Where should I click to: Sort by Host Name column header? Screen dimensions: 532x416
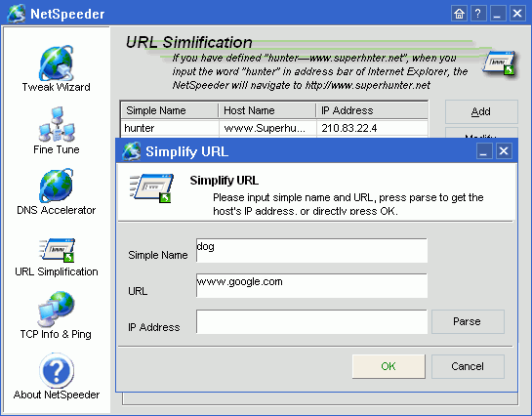coord(267,110)
